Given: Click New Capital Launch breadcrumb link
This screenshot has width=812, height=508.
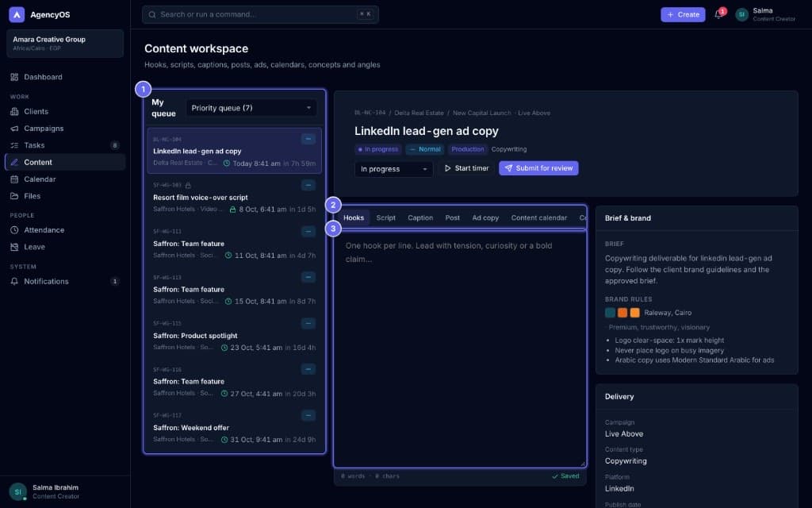Looking at the screenshot, I should point(481,113).
